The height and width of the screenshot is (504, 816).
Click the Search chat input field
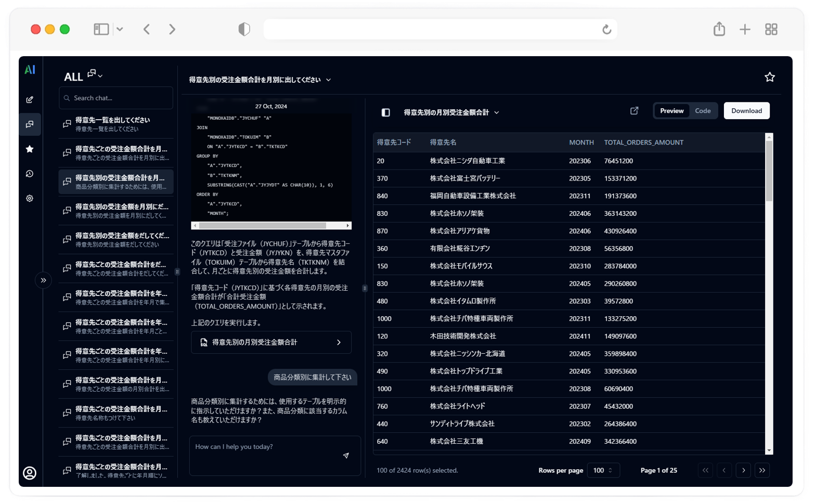[x=116, y=98]
